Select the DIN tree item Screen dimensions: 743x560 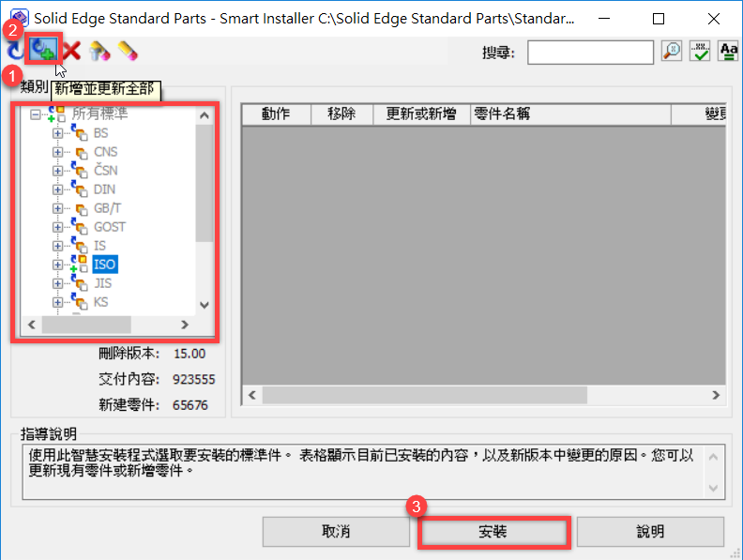coord(104,189)
